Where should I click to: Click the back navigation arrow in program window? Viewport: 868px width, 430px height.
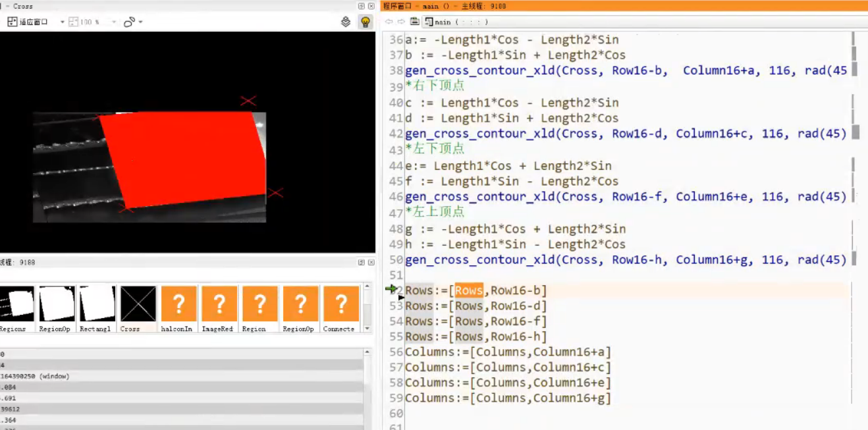click(389, 22)
